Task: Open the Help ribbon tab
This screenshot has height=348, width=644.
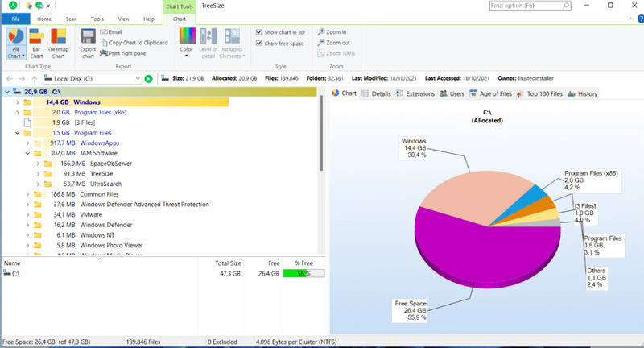Action: pos(149,19)
